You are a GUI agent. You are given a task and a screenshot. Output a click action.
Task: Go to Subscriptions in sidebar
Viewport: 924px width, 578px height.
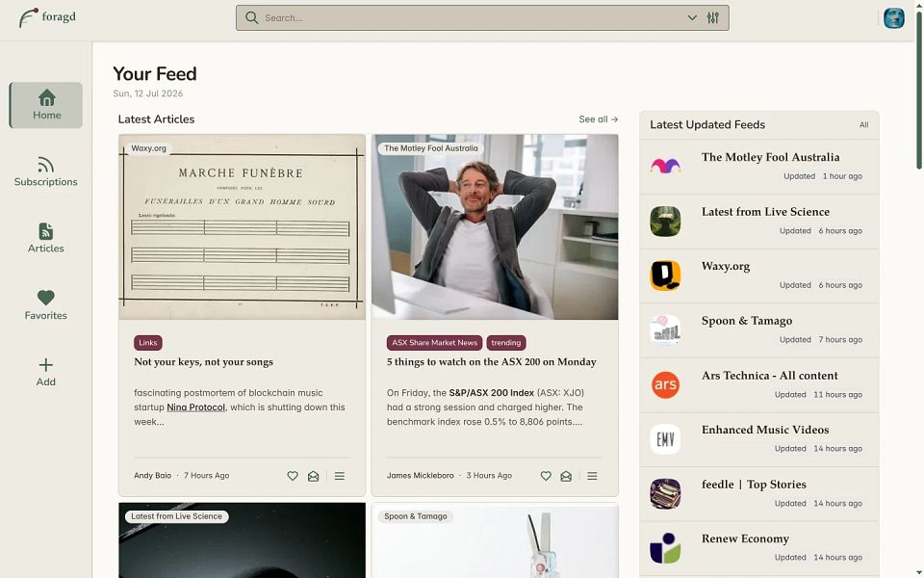pyautogui.click(x=46, y=171)
